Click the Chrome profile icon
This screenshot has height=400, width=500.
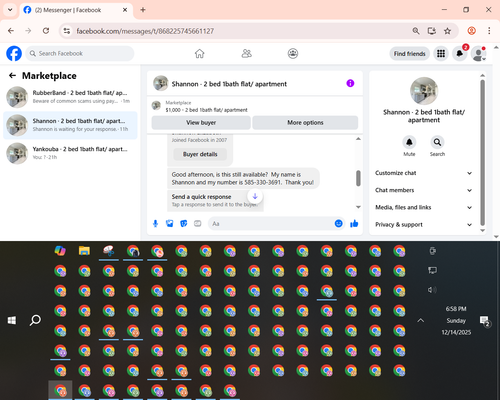(471, 31)
